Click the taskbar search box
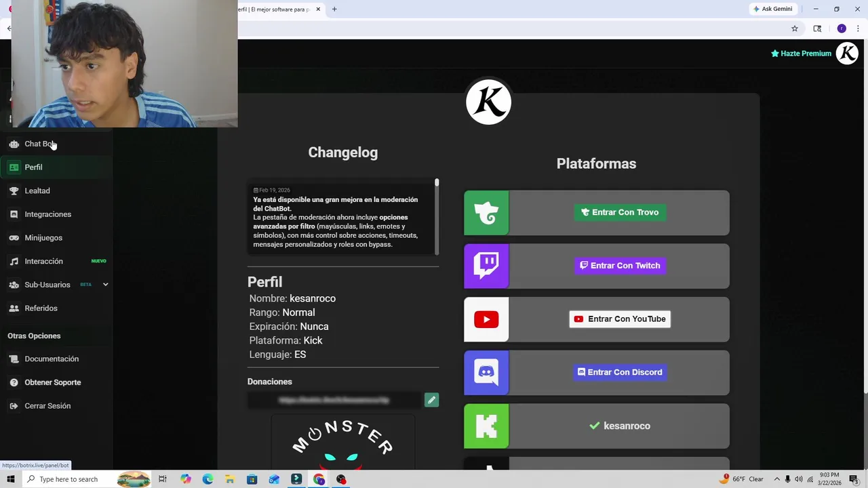This screenshot has width=868, height=488. click(86, 479)
